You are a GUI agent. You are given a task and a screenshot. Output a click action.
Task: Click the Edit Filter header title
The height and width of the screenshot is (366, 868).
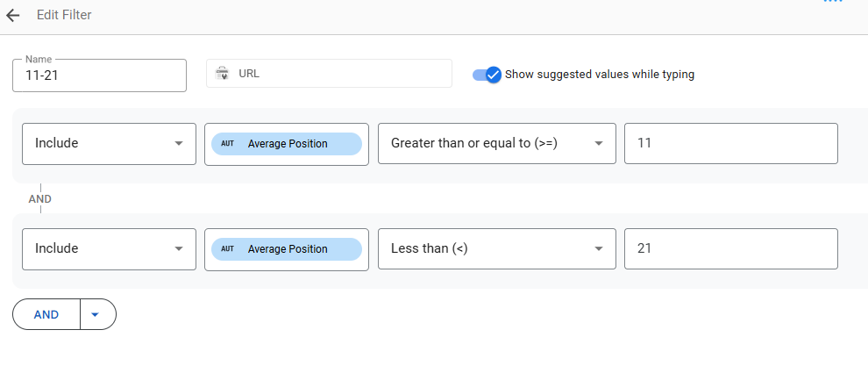point(64,15)
